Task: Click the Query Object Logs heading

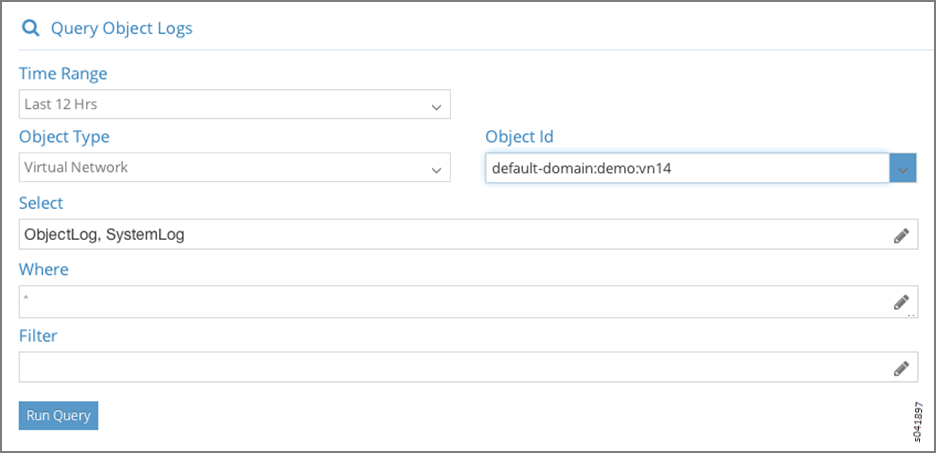Action: click(x=121, y=28)
